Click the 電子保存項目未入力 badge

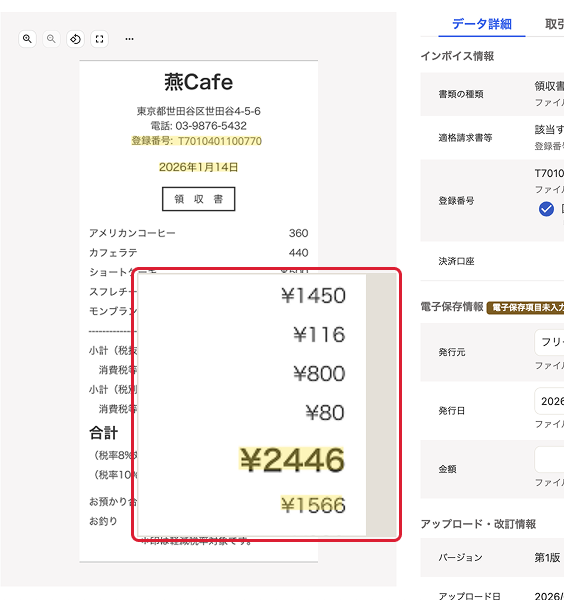525,308
